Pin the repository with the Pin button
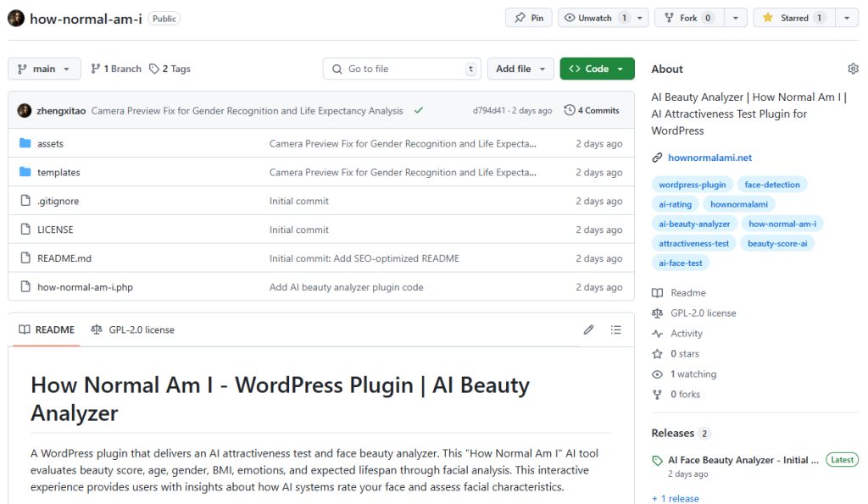 529,18
